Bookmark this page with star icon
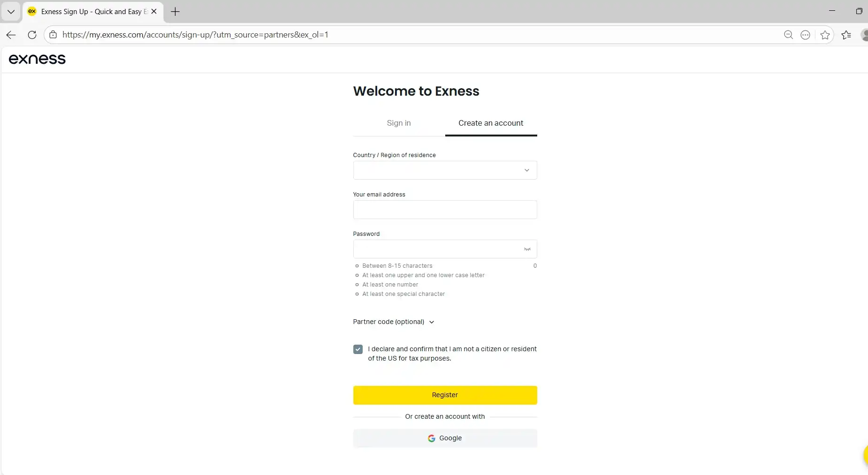 pyautogui.click(x=825, y=35)
